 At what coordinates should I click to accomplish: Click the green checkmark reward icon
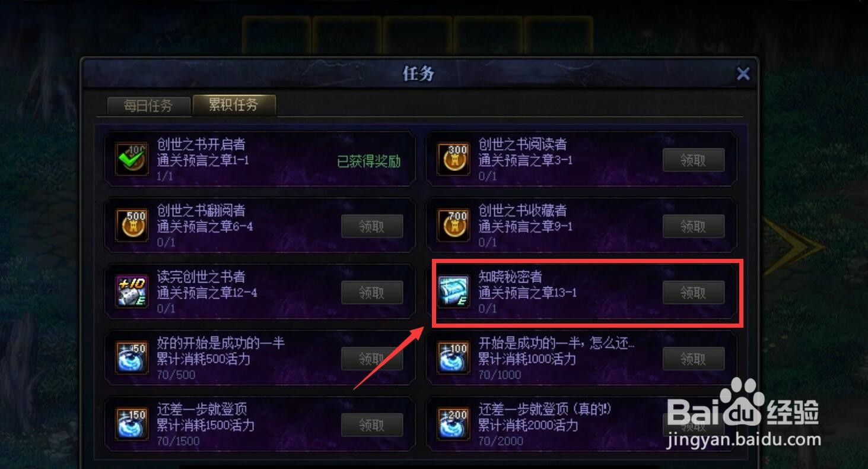[x=132, y=159]
